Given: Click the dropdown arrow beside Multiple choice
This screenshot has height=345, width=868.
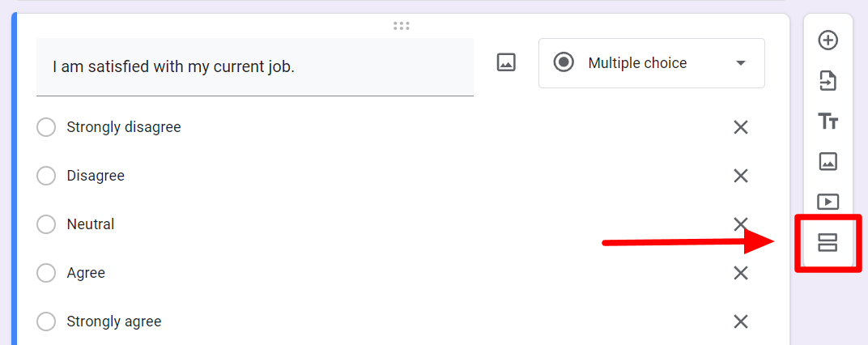Looking at the screenshot, I should pos(741,63).
